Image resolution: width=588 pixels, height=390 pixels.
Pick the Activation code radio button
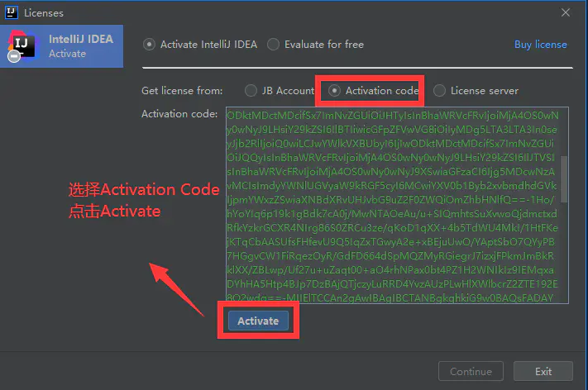(335, 91)
